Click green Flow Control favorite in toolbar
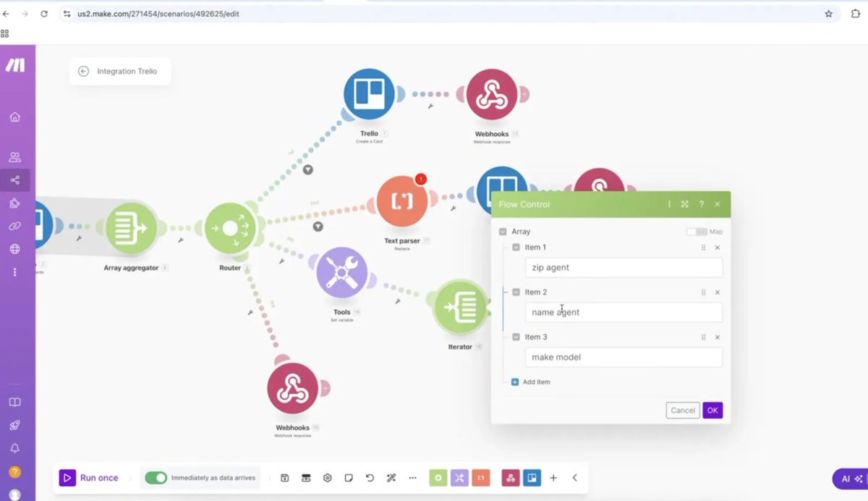 [438, 478]
